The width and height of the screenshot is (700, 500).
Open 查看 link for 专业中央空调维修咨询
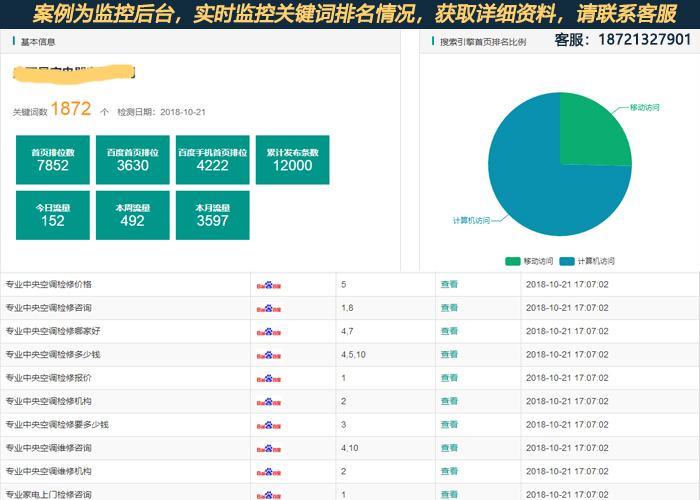pos(449,448)
